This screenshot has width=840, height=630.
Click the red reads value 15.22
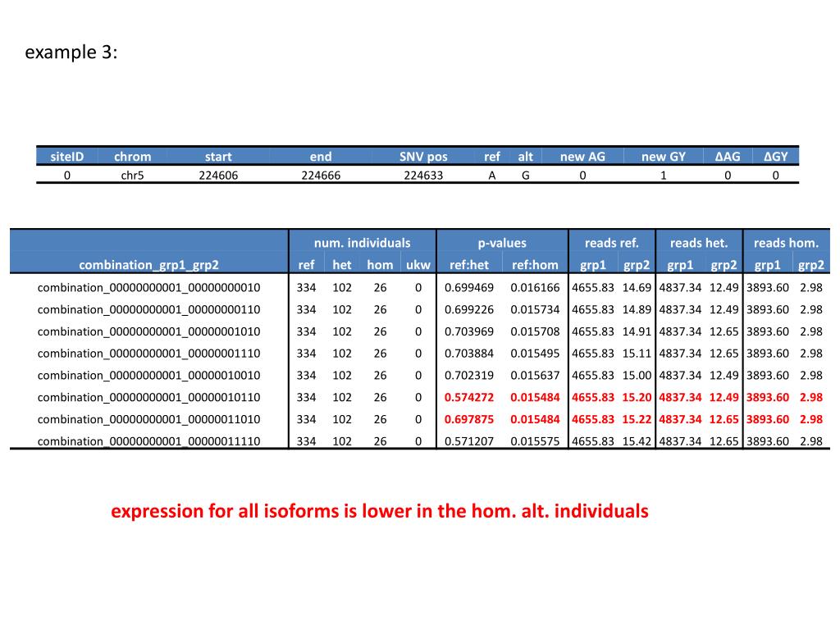pyautogui.click(x=637, y=419)
